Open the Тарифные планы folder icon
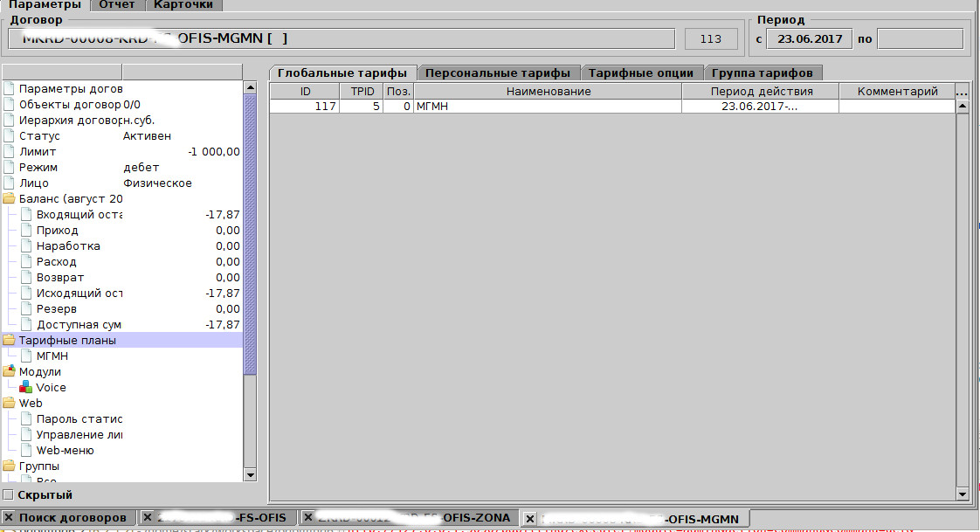This screenshot has width=980, height=532. (x=10, y=340)
